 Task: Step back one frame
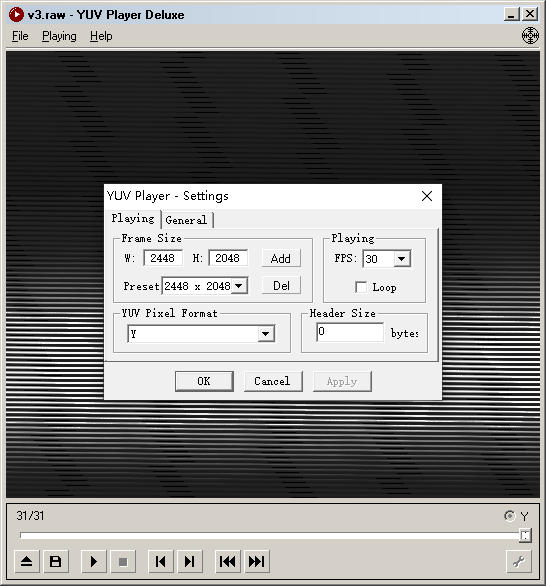pos(161,561)
